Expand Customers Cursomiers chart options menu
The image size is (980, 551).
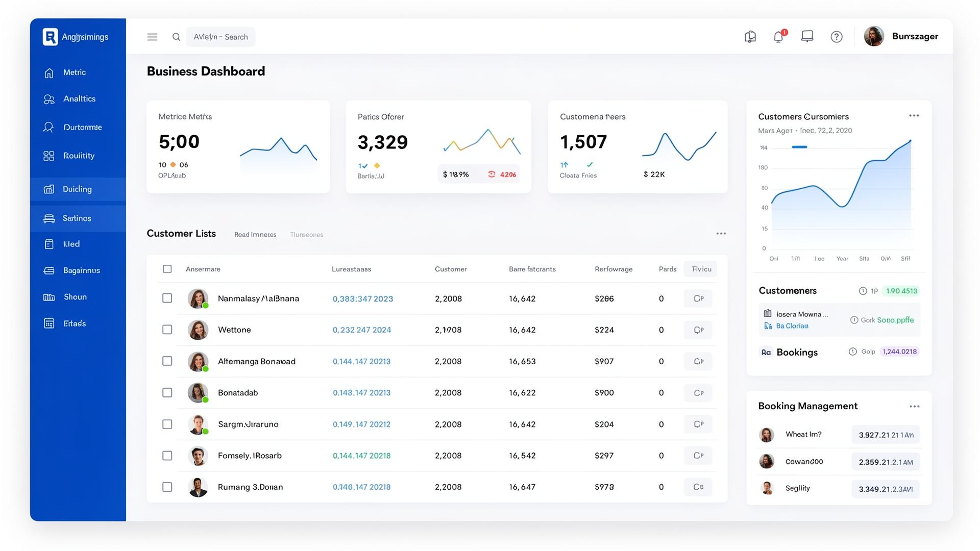(x=914, y=116)
